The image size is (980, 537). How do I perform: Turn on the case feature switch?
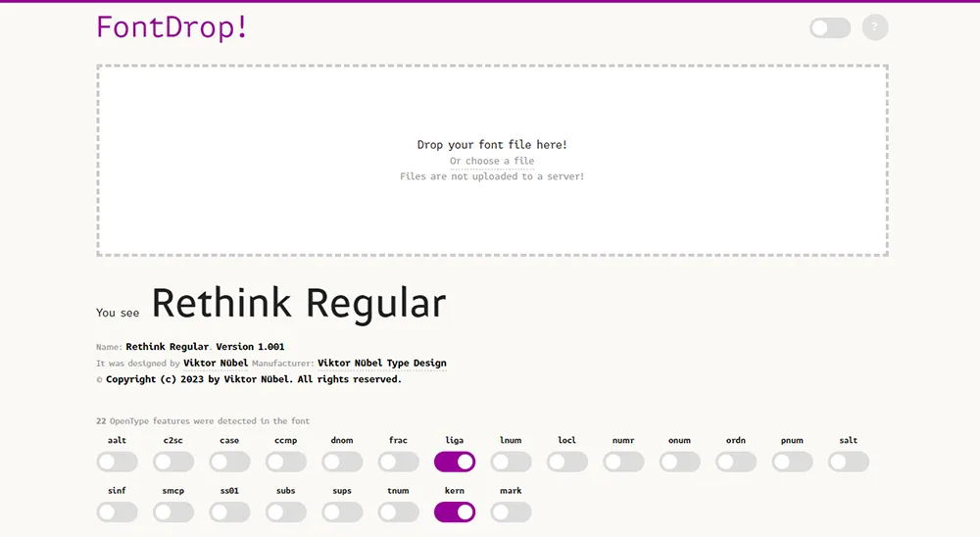click(230, 462)
